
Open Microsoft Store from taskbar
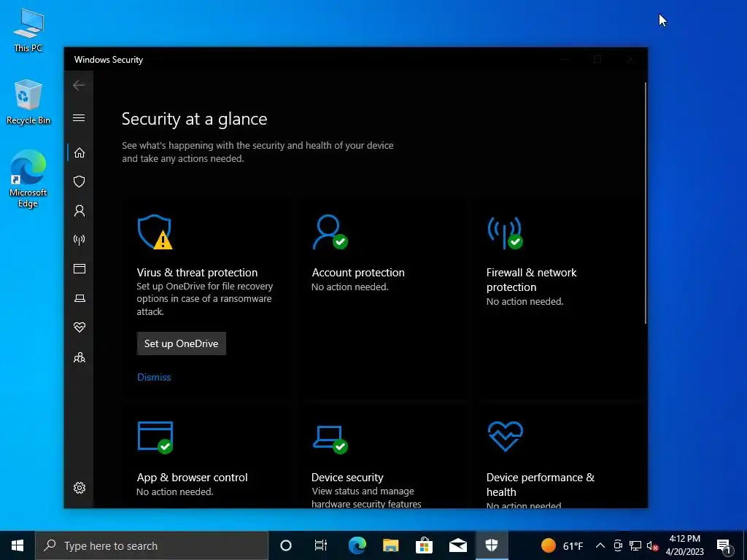click(424, 545)
